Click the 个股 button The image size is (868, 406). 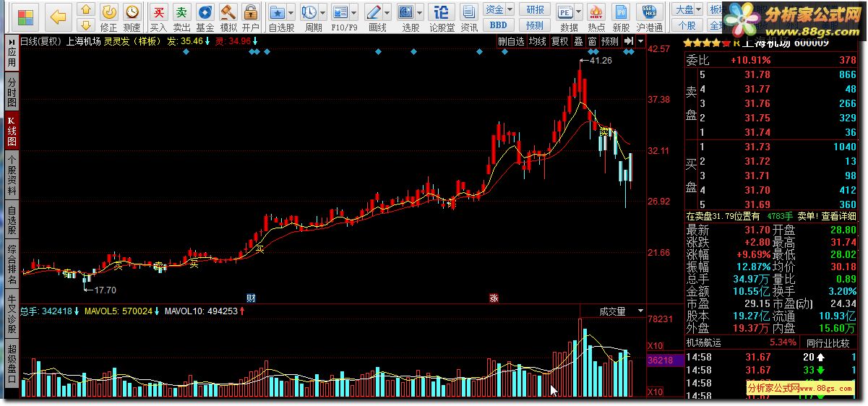687,25
